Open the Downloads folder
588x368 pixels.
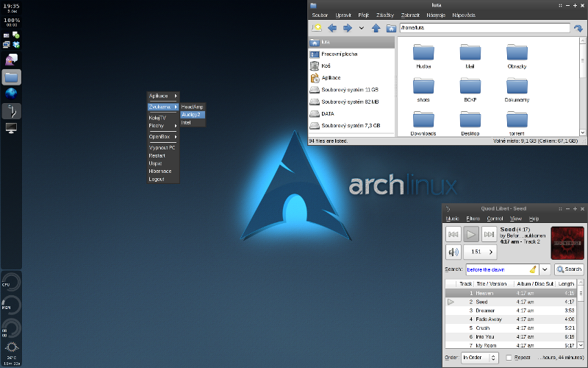423,123
